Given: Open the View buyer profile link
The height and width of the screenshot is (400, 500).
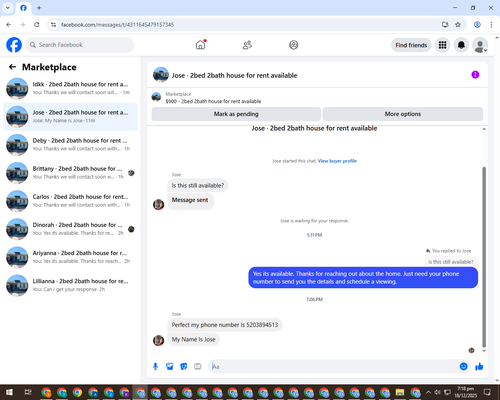Looking at the screenshot, I should 337,161.
